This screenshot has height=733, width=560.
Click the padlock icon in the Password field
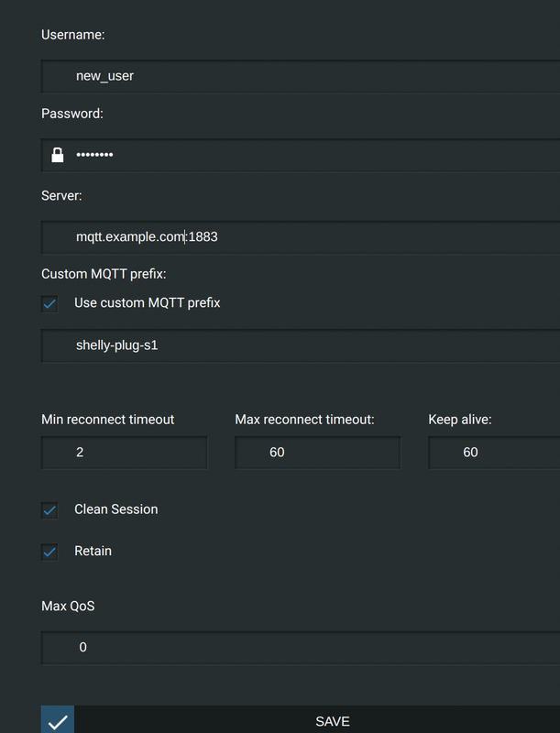tap(56, 154)
